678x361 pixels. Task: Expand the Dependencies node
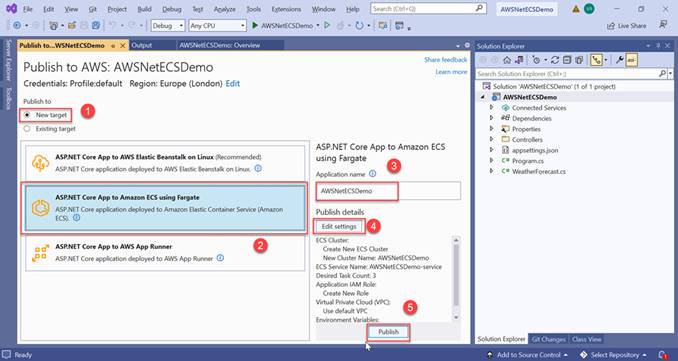point(492,118)
